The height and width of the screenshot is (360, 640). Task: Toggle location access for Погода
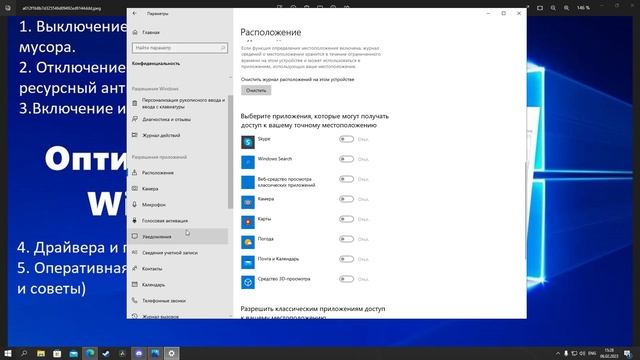tap(346, 239)
